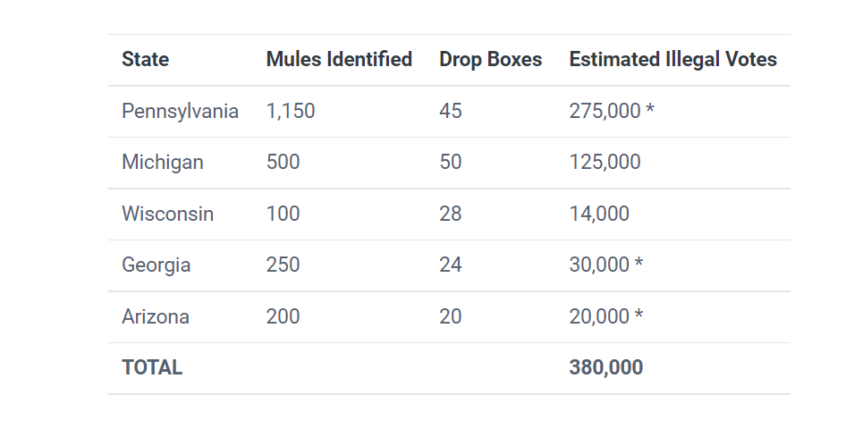Click Pennsylvania's 45 drop boxes cell
Image resolution: width=854 pixels, height=429 pixels.
tap(450, 111)
